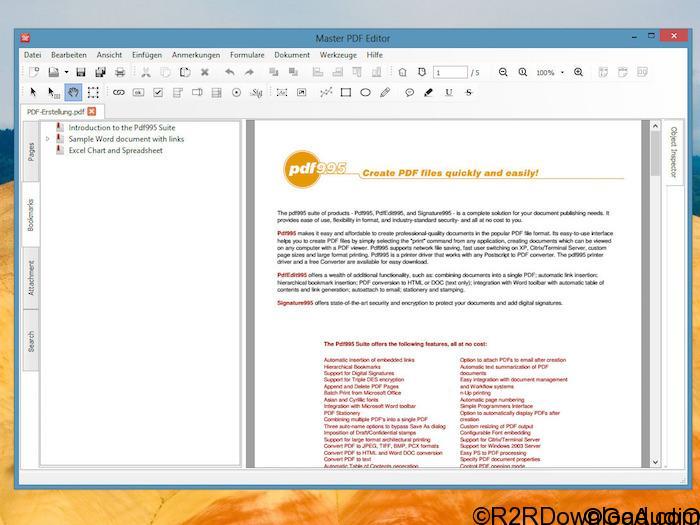Switch to the Search side tab
The height and width of the screenshot is (525, 700).
pos(31,341)
